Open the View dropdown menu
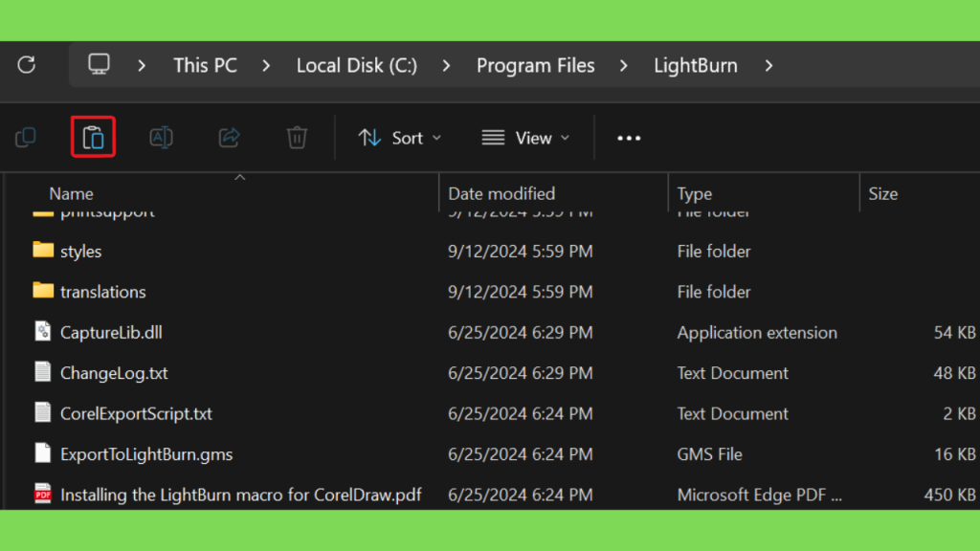Screen dimensions: 980x551 pyautogui.click(x=525, y=138)
